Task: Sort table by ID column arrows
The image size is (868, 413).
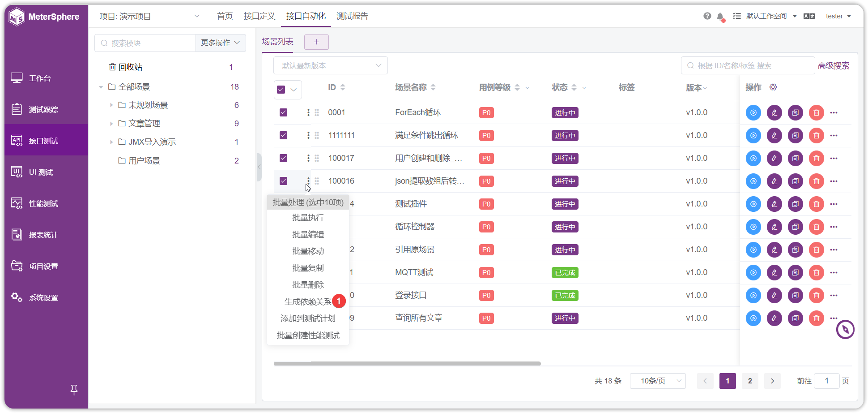Action: pos(343,87)
